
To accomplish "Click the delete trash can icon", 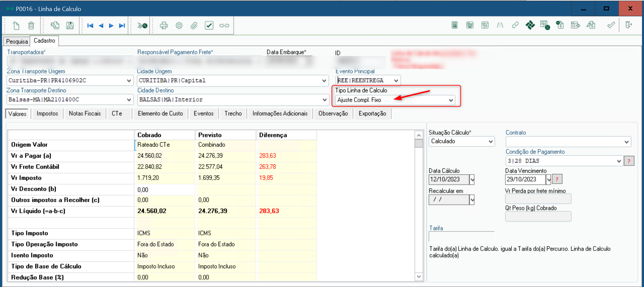I will coord(31,25).
